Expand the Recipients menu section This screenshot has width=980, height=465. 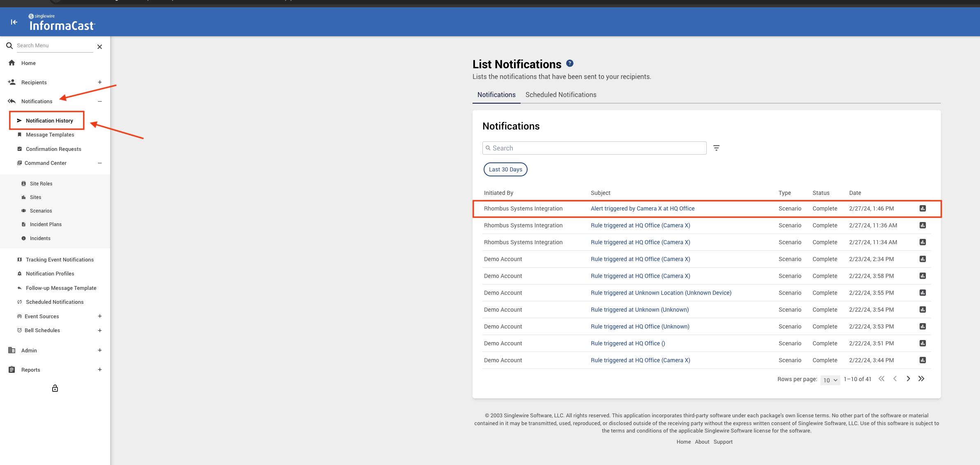click(99, 82)
